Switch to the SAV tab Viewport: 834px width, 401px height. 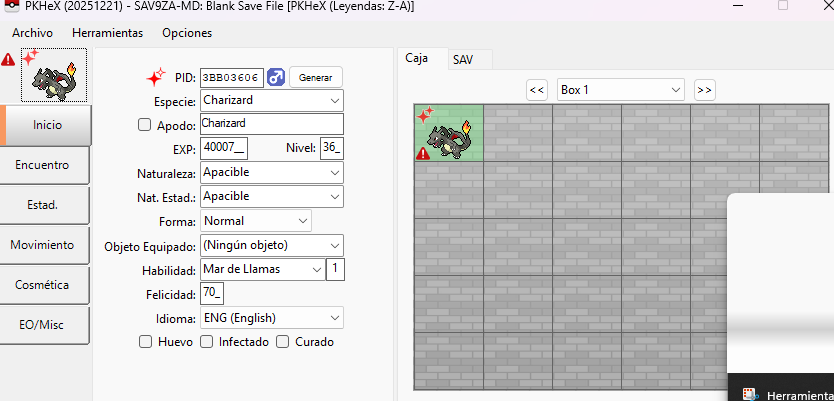(x=463, y=59)
